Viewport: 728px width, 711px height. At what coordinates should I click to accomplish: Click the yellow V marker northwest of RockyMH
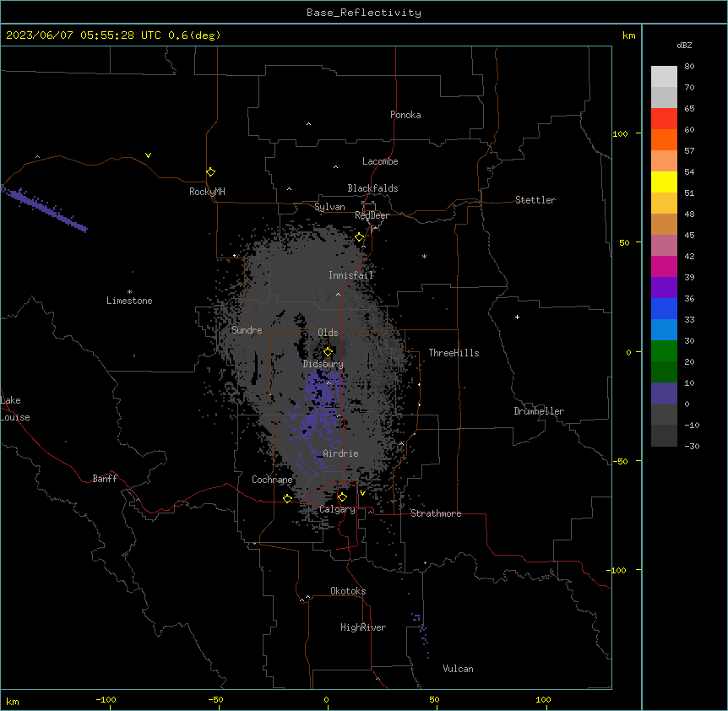tap(148, 155)
